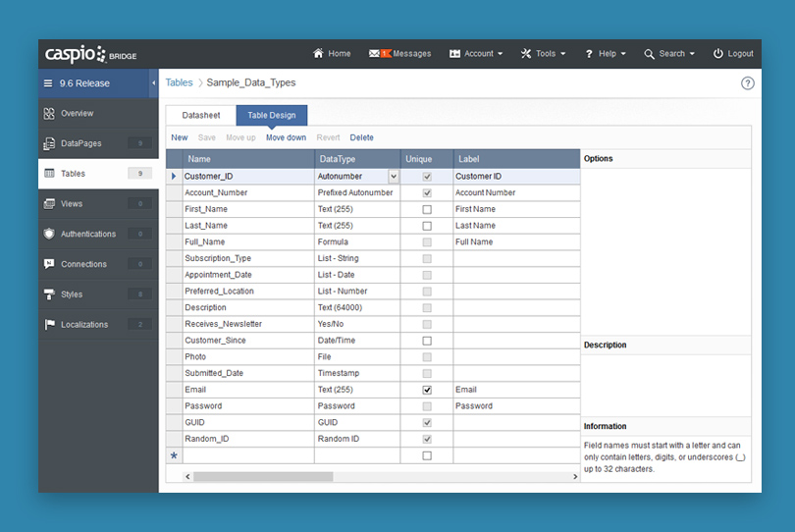Click the Authentications shield icon
This screenshot has width=795, height=532.
(x=49, y=234)
